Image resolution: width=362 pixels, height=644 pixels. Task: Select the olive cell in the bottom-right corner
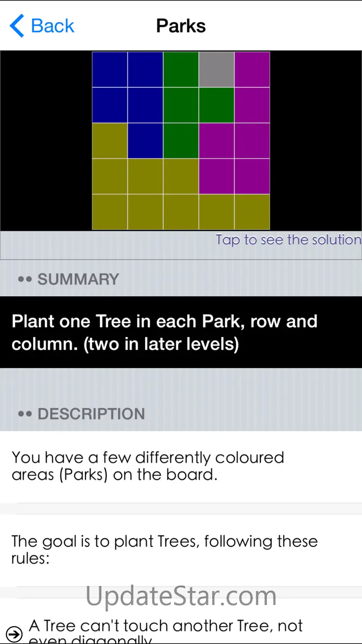[252, 212]
